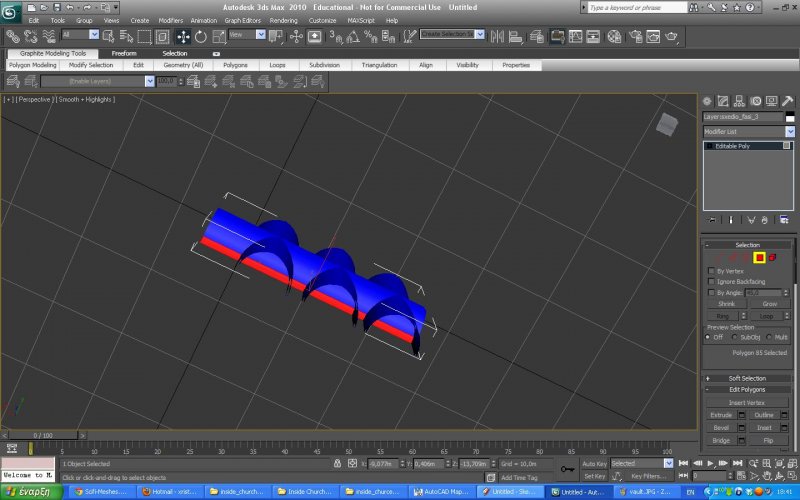
Task: Open the Rendering menu
Action: pos(283,20)
